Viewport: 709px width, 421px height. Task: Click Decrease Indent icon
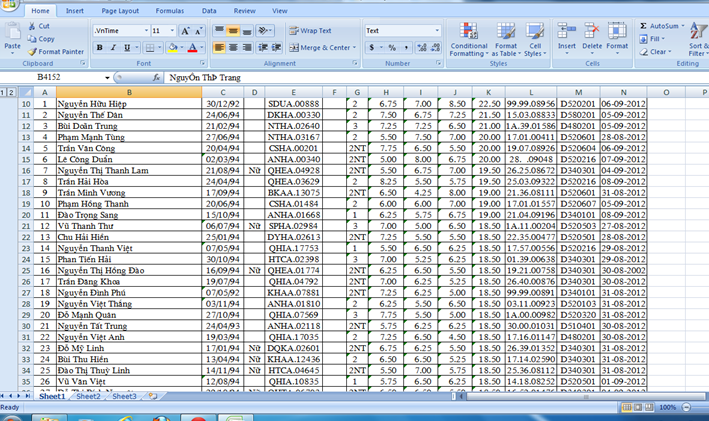click(x=263, y=47)
